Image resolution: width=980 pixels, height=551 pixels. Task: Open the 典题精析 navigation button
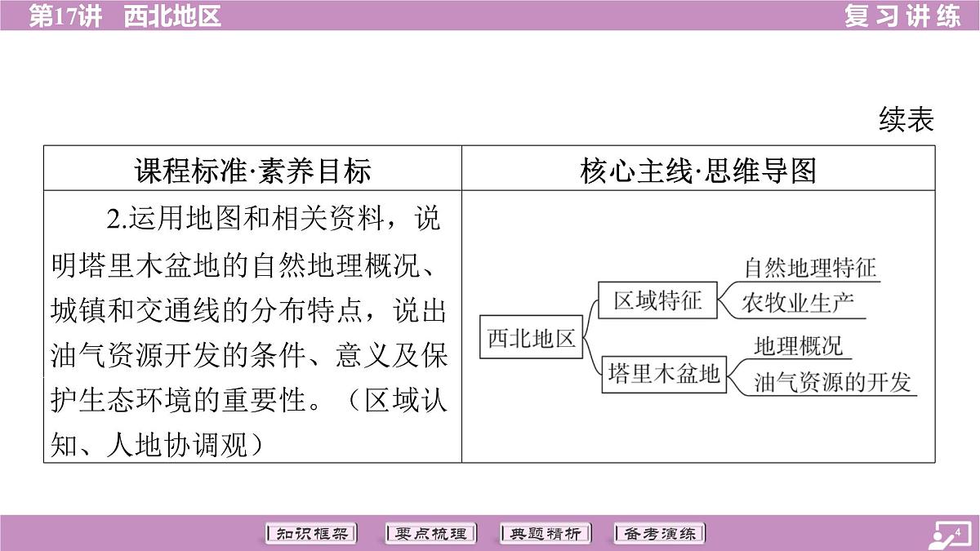545,534
